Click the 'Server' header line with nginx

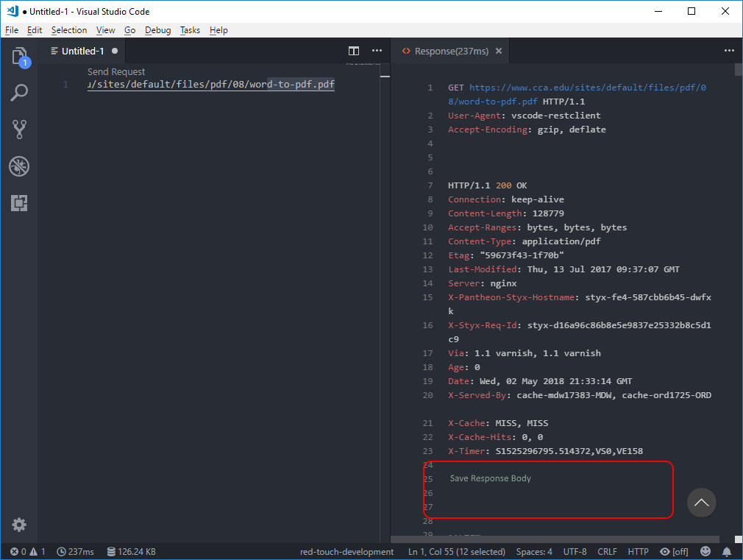tap(483, 283)
